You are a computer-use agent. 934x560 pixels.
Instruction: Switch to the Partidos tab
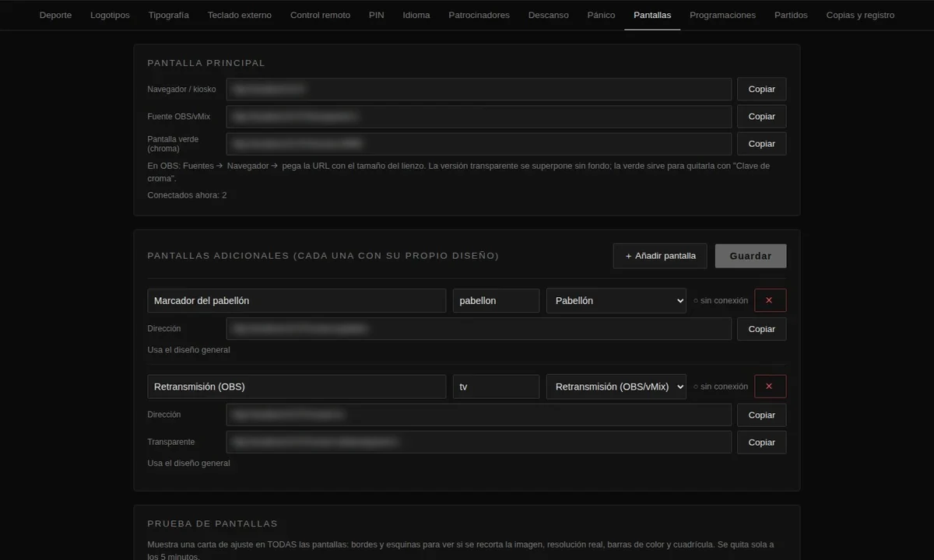(x=791, y=15)
